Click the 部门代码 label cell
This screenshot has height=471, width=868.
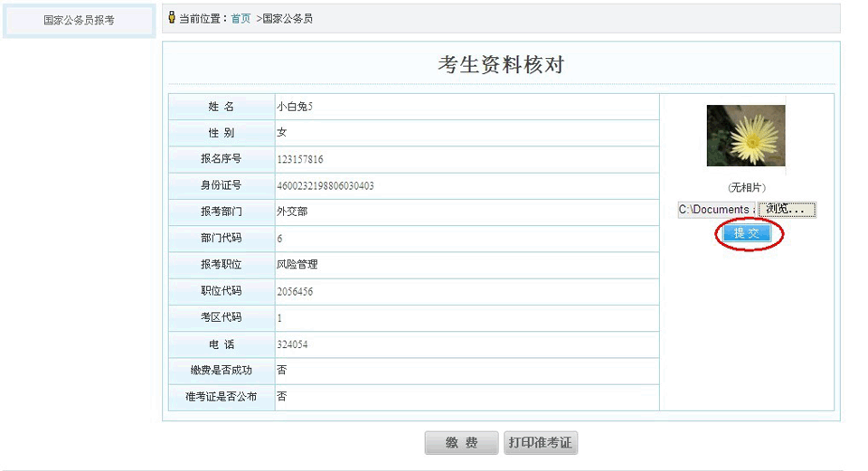tap(222, 239)
